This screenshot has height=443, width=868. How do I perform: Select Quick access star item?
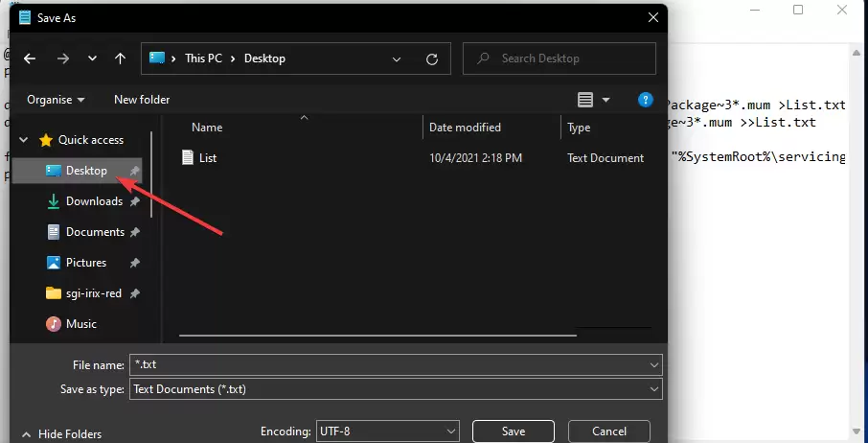point(80,140)
